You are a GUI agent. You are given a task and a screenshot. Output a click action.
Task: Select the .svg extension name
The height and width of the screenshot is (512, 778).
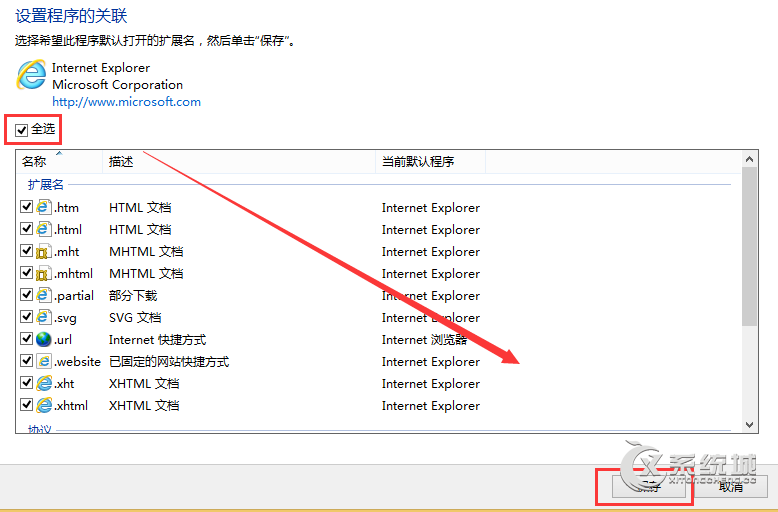pos(65,318)
